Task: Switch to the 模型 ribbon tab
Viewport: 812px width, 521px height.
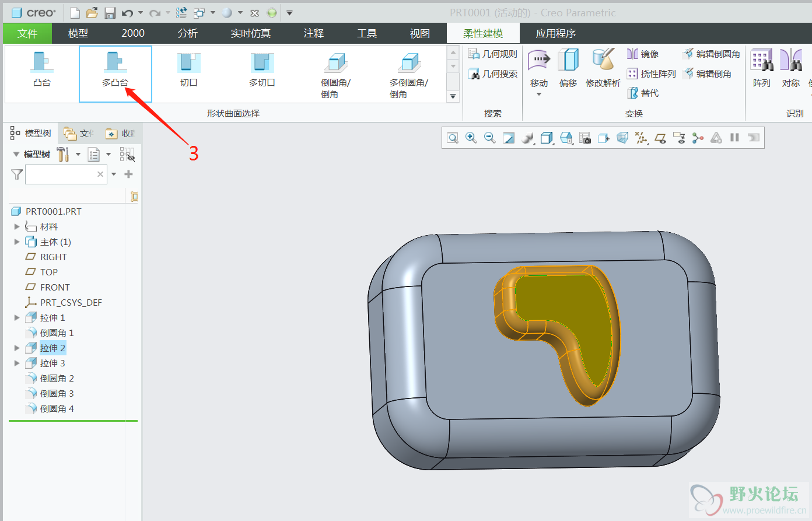Action: (78, 33)
